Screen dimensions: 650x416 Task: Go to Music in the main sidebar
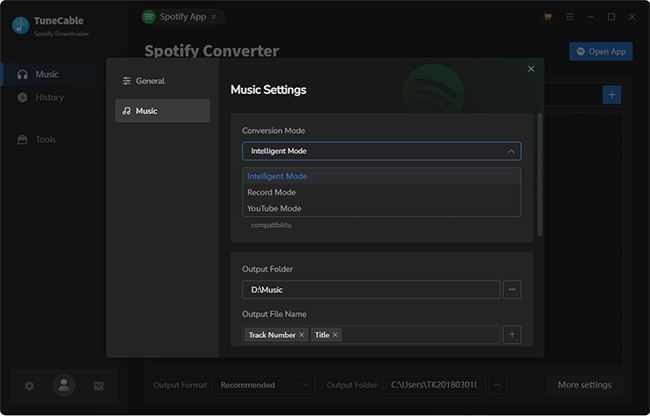(54, 74)
